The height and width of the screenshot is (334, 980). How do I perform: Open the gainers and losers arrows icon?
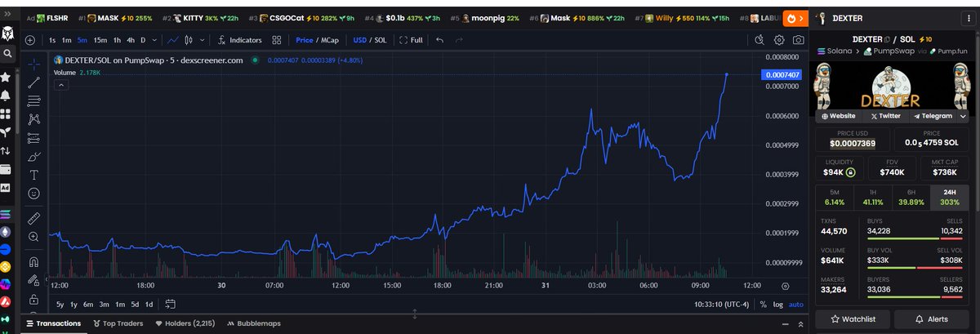pyautogui.click(x=6, y=151)
